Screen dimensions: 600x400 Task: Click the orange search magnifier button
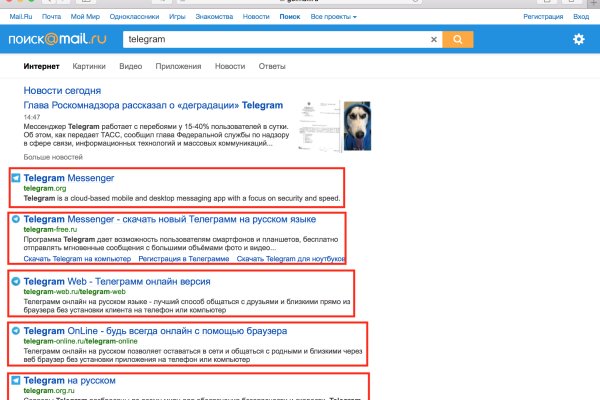pyautogui.click(x=457, y=40)
